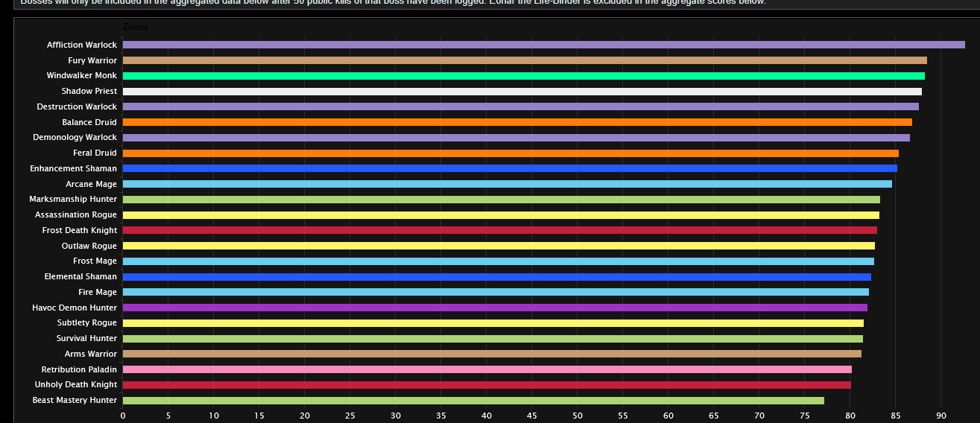980x423 pixels.
Task: Click the axis tick value '90'
Action: pyautogui.click(x=941, y=416)
